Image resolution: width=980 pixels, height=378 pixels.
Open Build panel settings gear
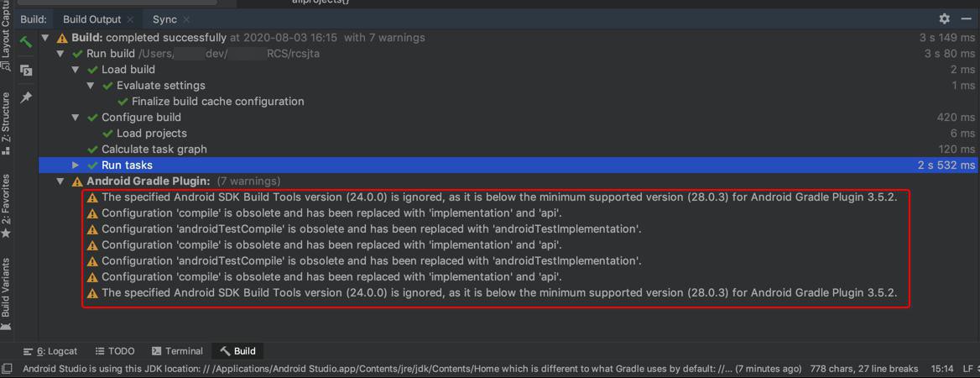tap(944, 18)
